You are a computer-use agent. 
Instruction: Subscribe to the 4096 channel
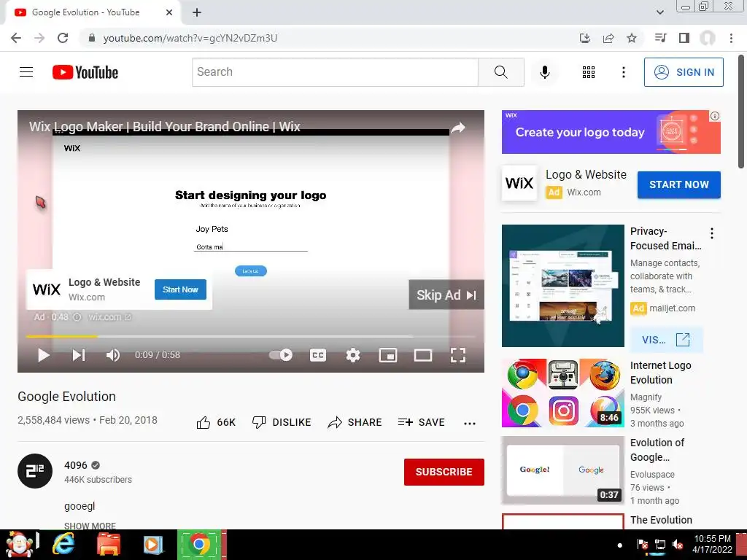click(x=444, y=472)
